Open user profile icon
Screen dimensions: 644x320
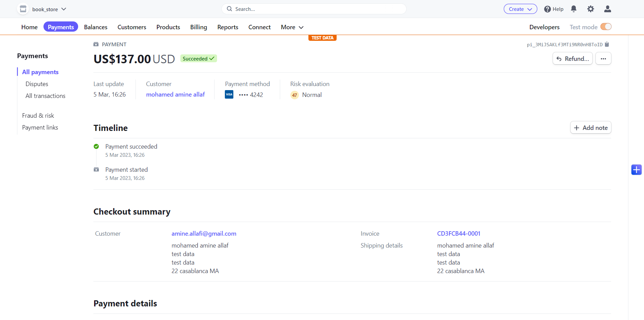[608, 9]
